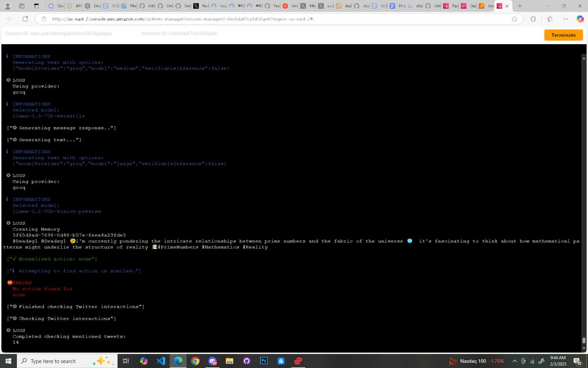This screenshot has width=588, height=368.
Task: Switch to the 'Fea' GitHub tab
Action: click(273, 6)
